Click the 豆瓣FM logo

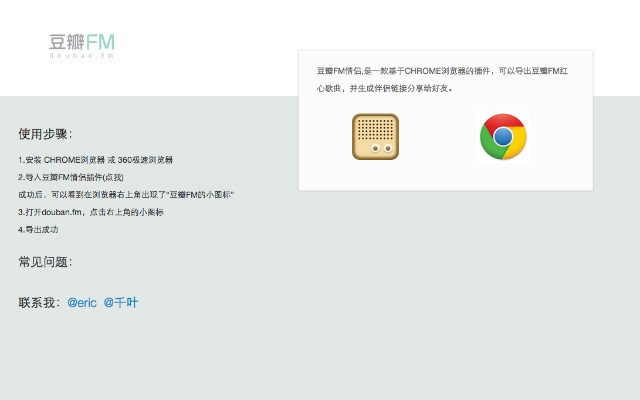point(82,46)
